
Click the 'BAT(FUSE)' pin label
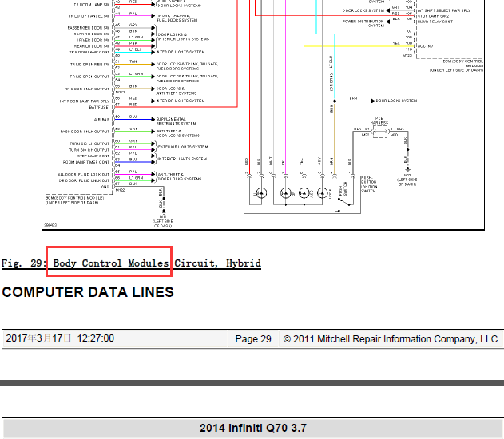pyautogui.click(x=99, y=107)
